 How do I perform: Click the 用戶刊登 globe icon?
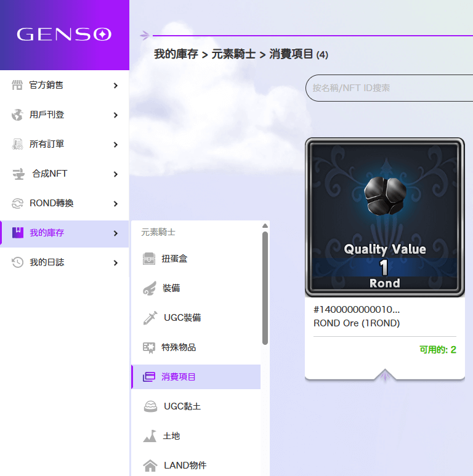coord(17,115)
